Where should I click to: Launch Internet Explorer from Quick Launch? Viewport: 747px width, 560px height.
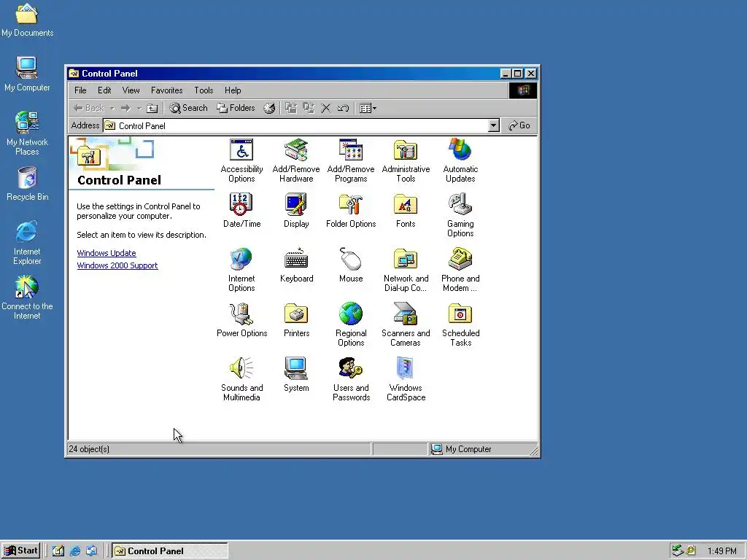[x=75, y=551]
